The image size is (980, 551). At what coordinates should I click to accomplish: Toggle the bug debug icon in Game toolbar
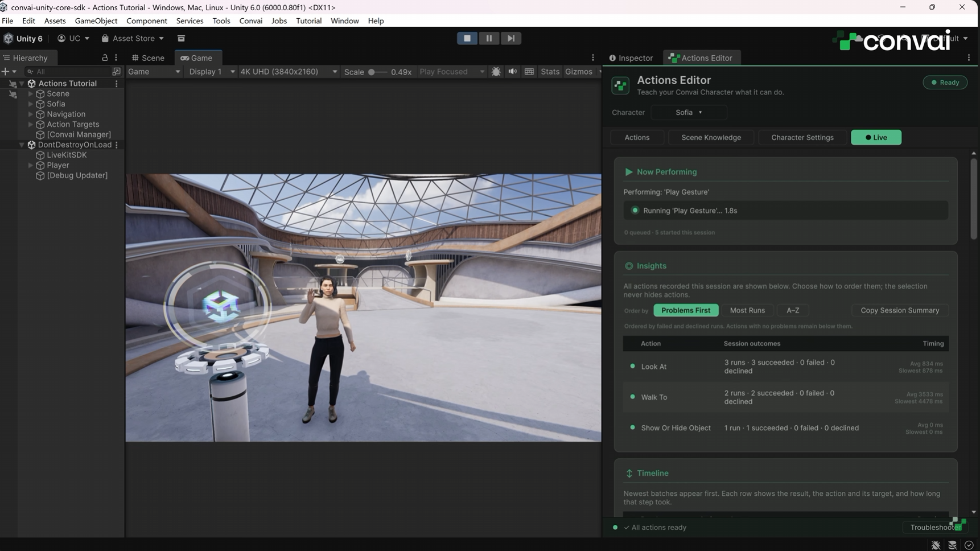pyautogui.click(x=496, y=72)
